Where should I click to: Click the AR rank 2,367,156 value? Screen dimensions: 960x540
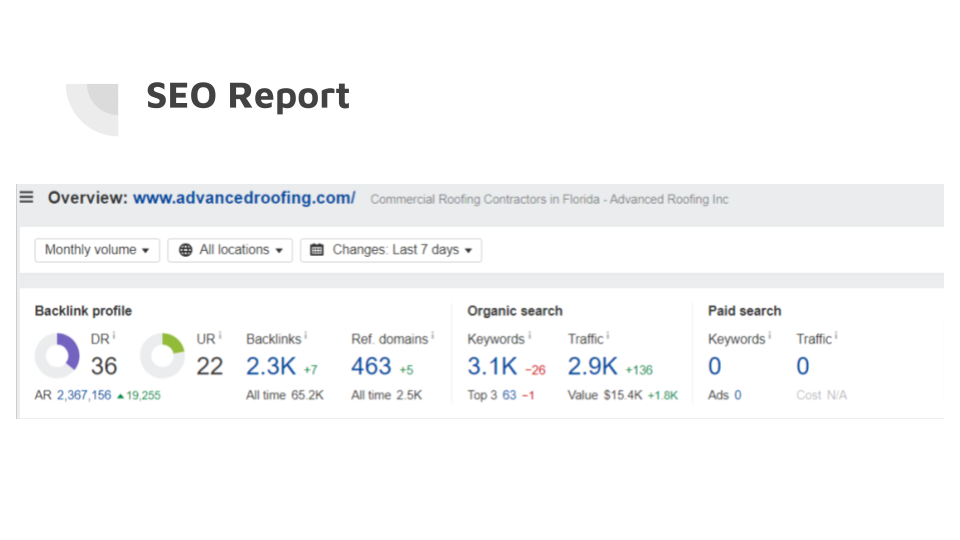pyautogui.click(x=84, y=395)
